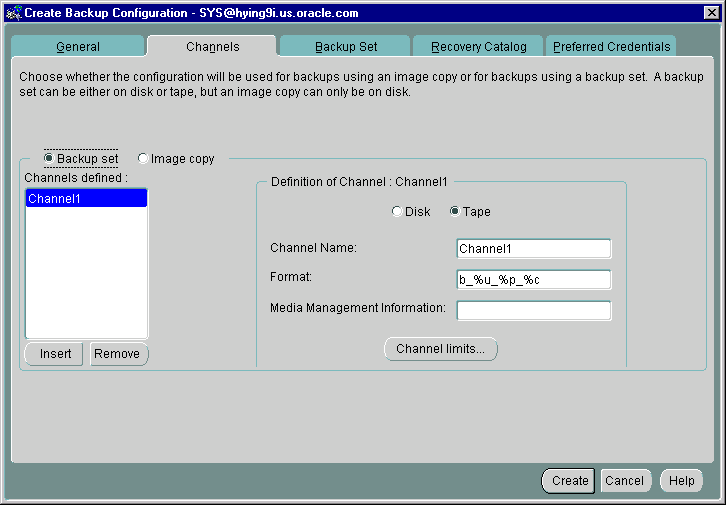Click the Create button
Viewport: 726px width, 505px height.
569,481
